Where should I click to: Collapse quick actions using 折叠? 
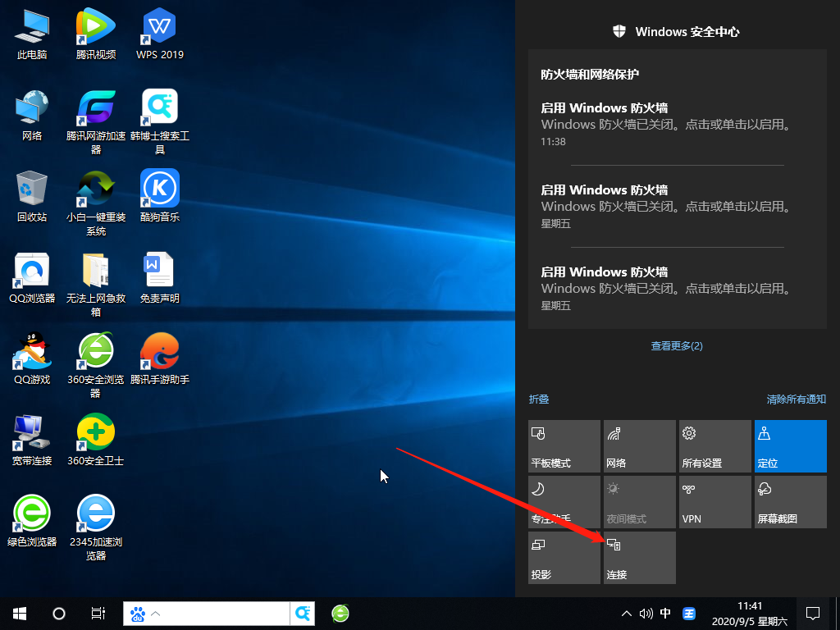pyautogui.click(x=539, y=399)
